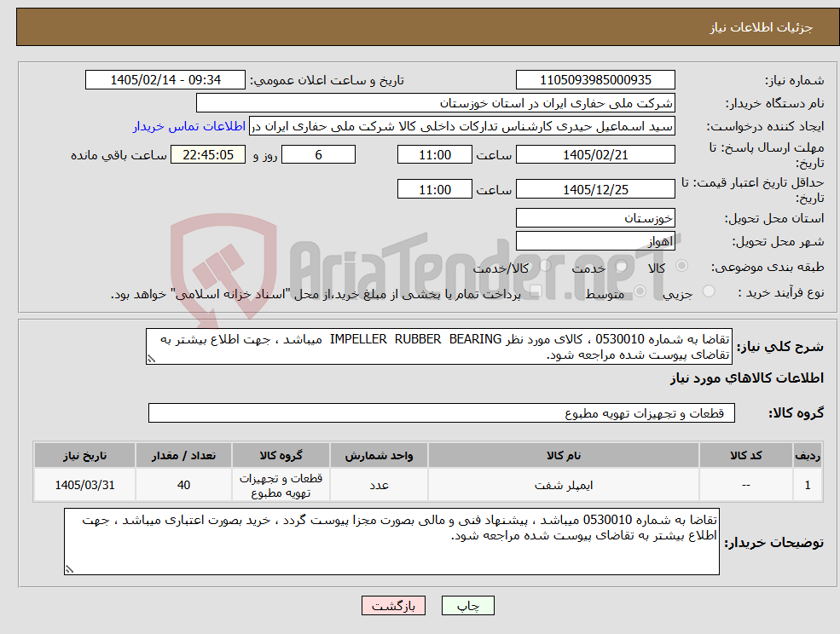Select the خدمت radio button
This screenshot has height=634, width=840.
pyautogui.click(x=622, y=266)
